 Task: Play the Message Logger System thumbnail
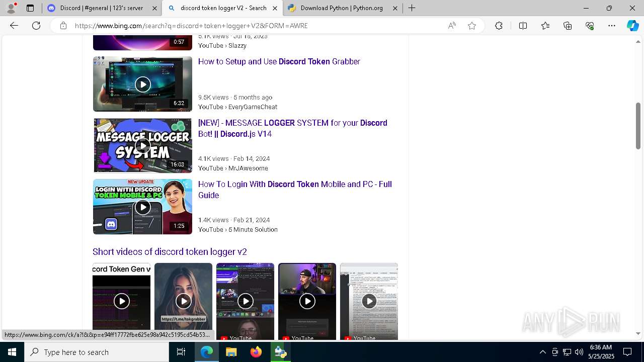click(x=142, y=145)
